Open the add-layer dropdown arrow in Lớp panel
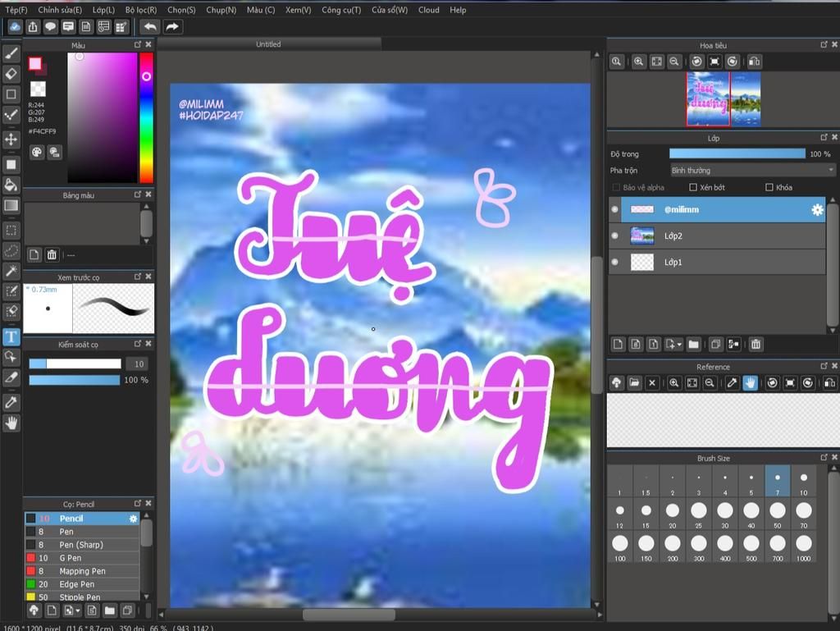Viewport: 840px width, 631px height. coord(679,345)
